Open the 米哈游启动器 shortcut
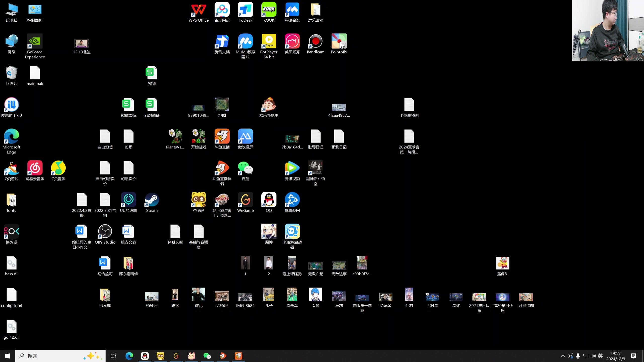The height and width of the screenshot is (362, 644). 292,237
